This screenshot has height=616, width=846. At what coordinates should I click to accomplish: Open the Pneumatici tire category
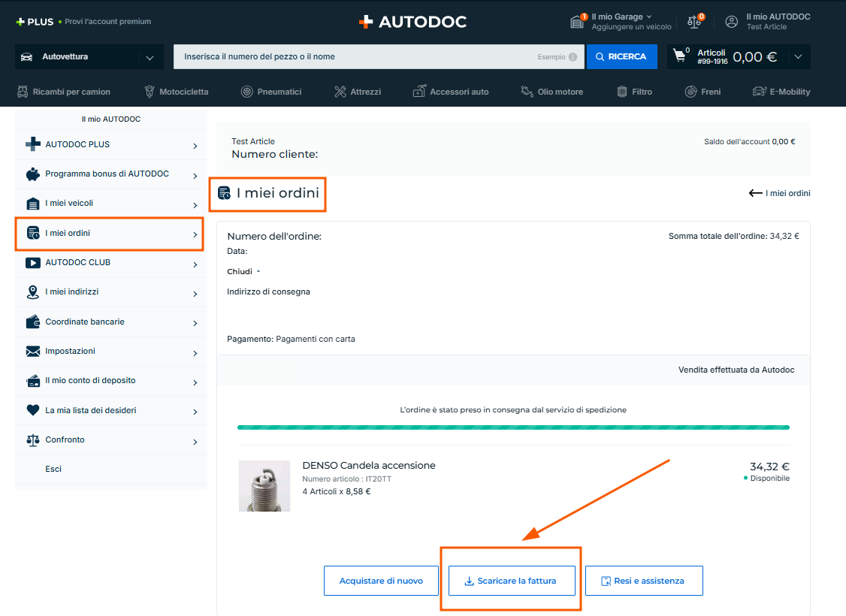(x=271, y=92)
